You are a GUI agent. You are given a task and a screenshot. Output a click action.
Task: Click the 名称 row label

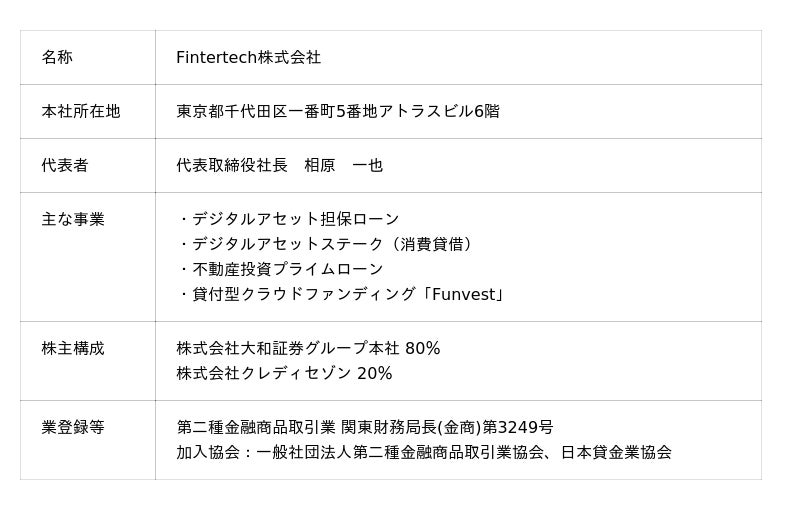57,58
